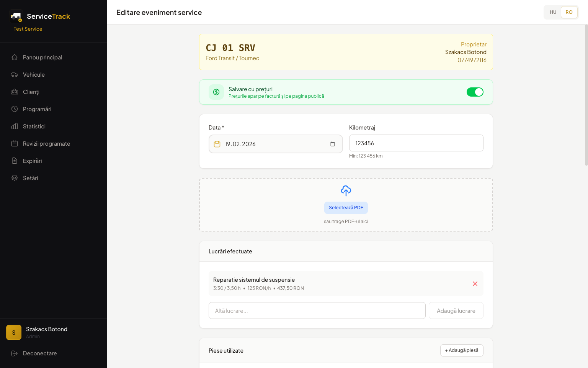
Task: Click the Vehicule car icon in sidebar
Action: click(x=15, y=75)
